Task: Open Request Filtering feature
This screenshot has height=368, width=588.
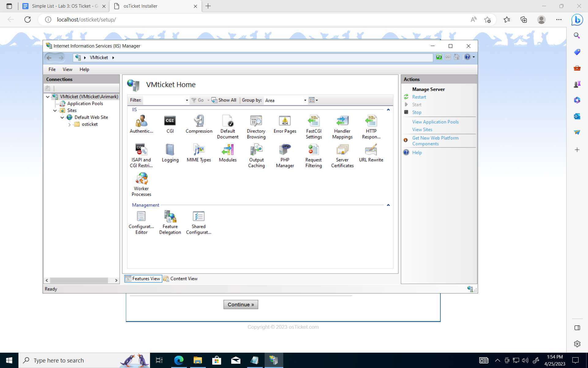Action: pyautogui.click(x=314, y=156)
